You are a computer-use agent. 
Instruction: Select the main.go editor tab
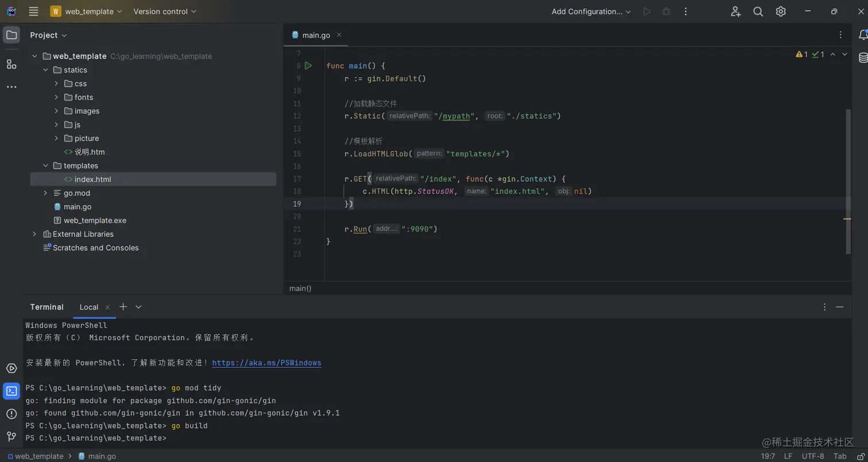pos(316,35)
